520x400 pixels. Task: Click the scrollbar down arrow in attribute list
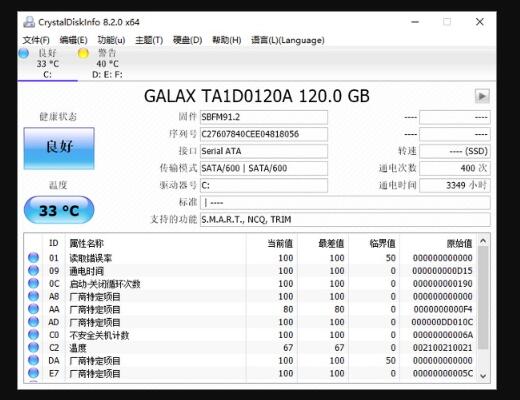[x=483, y=376]
